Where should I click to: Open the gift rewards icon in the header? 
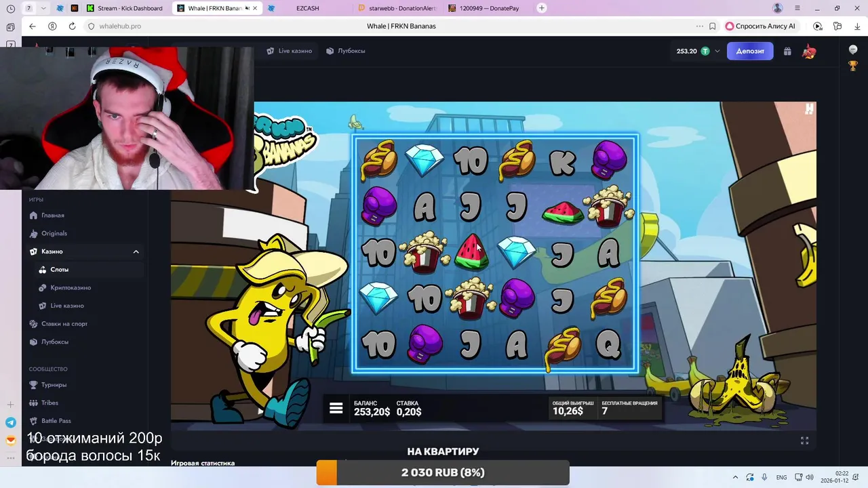point(787,51)
